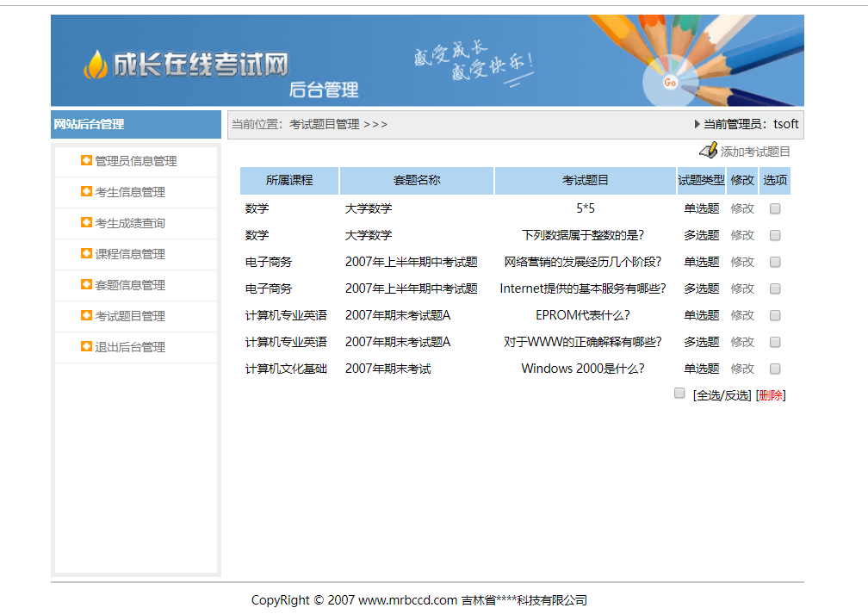Edit the Internet提供的基本服务有哪些? row via 修改
868x614 pixels.
742,288
